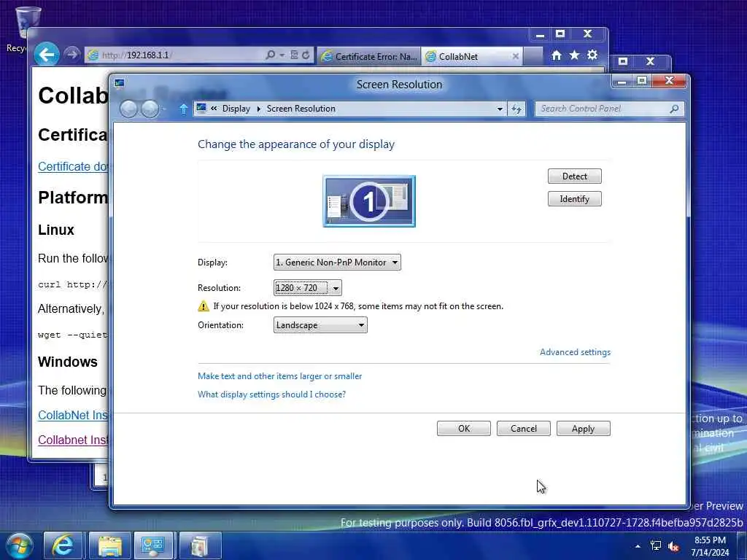This screenshot has width=747, height=560.
Task: Click the Screen Resolution window title icon
Action: pos(119,84)
